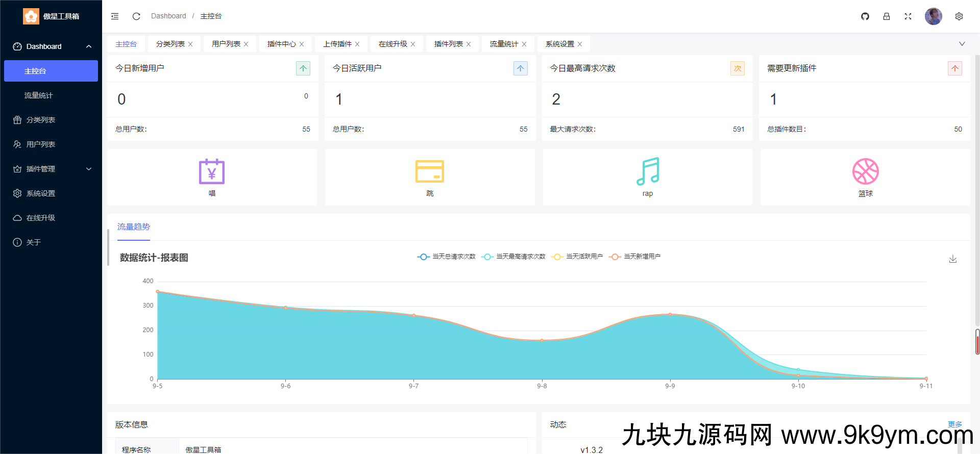Open the tab bar dropdown arrow
The height and width of the screenshot is (454, 980).
click(x=962, y=44)
